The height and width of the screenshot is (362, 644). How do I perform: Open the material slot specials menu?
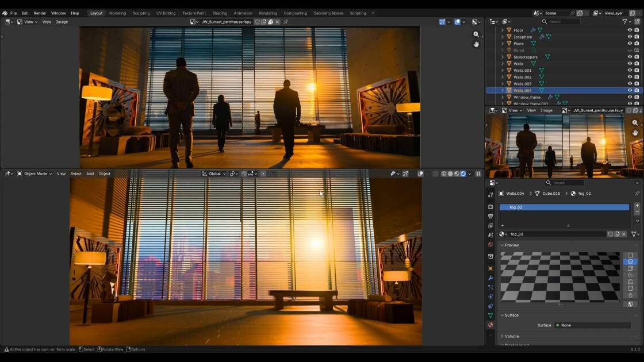coord(637,221)
